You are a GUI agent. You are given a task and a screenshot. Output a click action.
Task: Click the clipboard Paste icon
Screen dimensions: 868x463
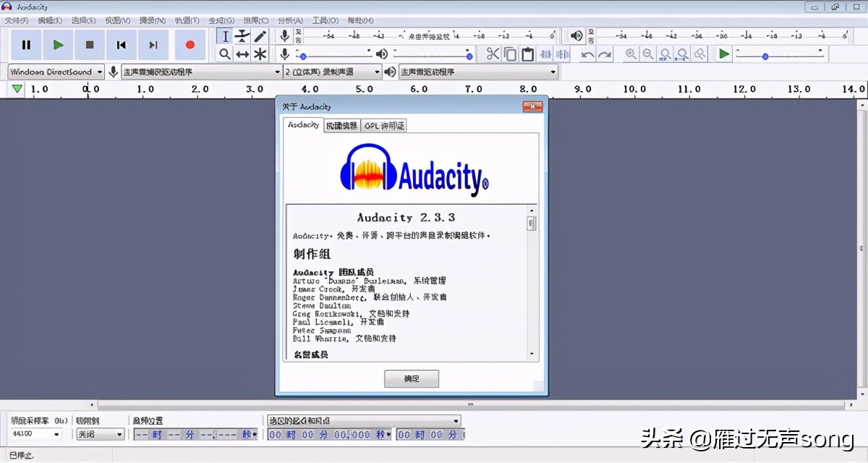[x=527, y=54]
